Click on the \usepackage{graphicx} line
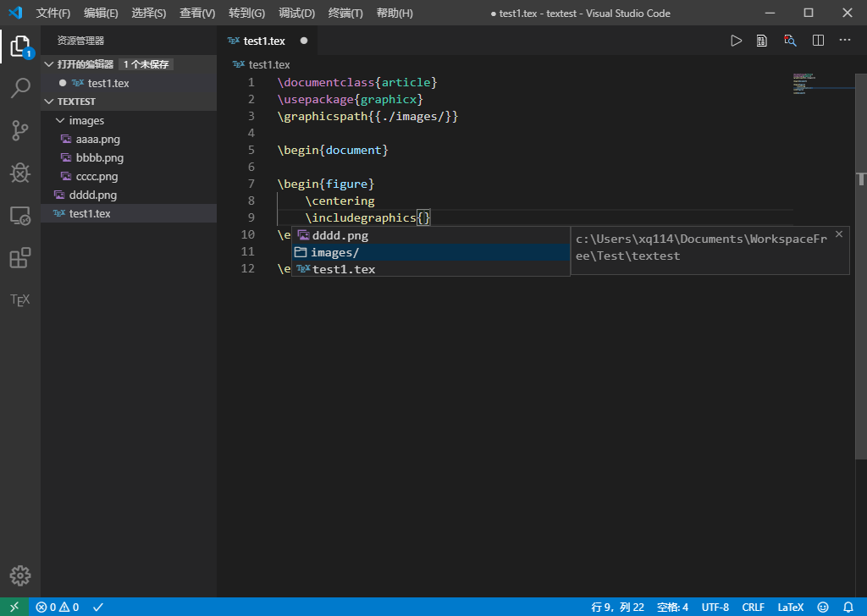Screen dimensions: 867x616 [350, 100]
